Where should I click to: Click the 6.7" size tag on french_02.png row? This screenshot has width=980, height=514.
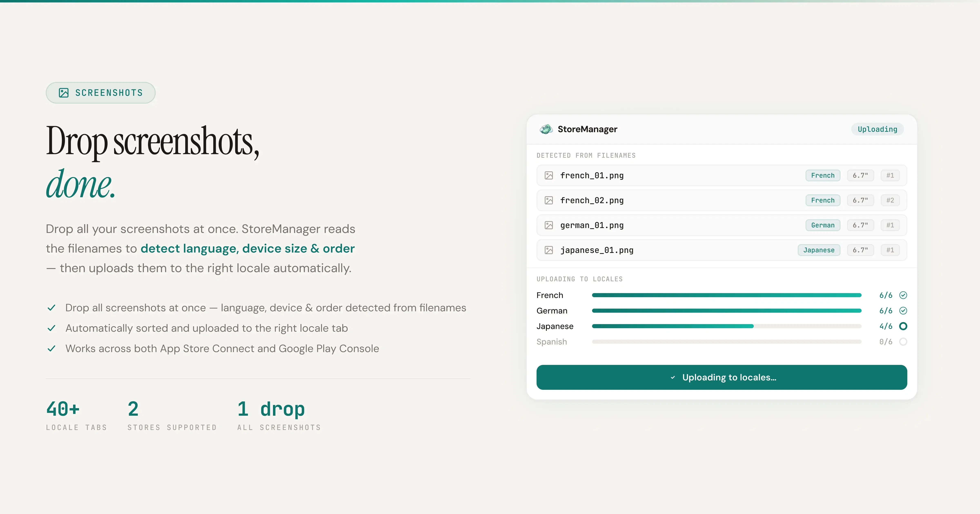(861, 200)
